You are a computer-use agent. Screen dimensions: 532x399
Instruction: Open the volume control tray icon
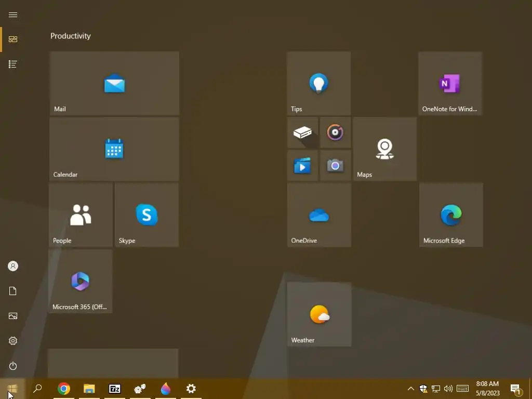point(448,389)
